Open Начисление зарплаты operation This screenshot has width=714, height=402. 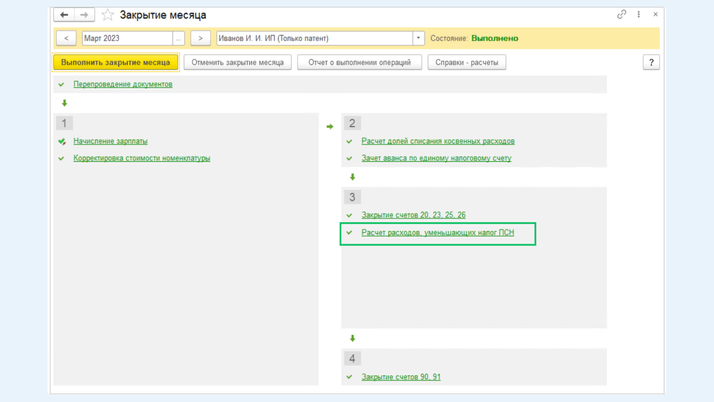[110, 141]
